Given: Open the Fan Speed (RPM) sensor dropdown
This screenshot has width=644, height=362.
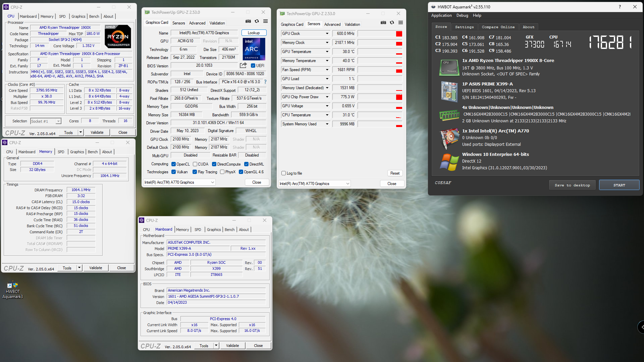Looking at the screenshot, I should (327, 70).
